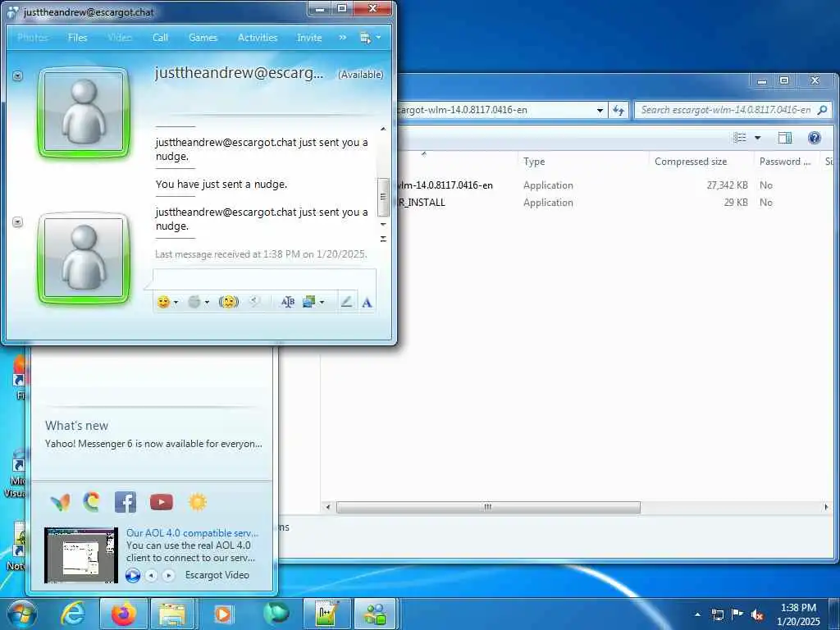
Task: Click Invite in chat toolbar
Action: click(309, 38)
